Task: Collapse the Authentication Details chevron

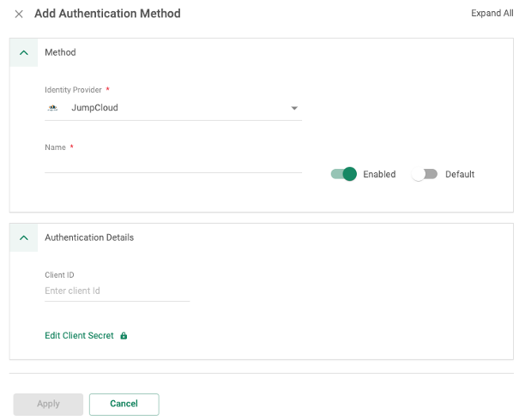Action: pyautogui.click(x=24, y=237)
